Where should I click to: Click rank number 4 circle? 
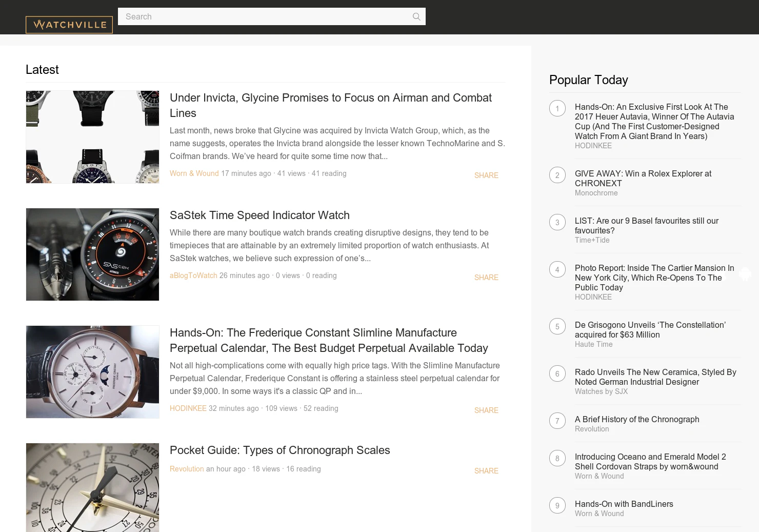pyautogui.click(x=557, y=269)
